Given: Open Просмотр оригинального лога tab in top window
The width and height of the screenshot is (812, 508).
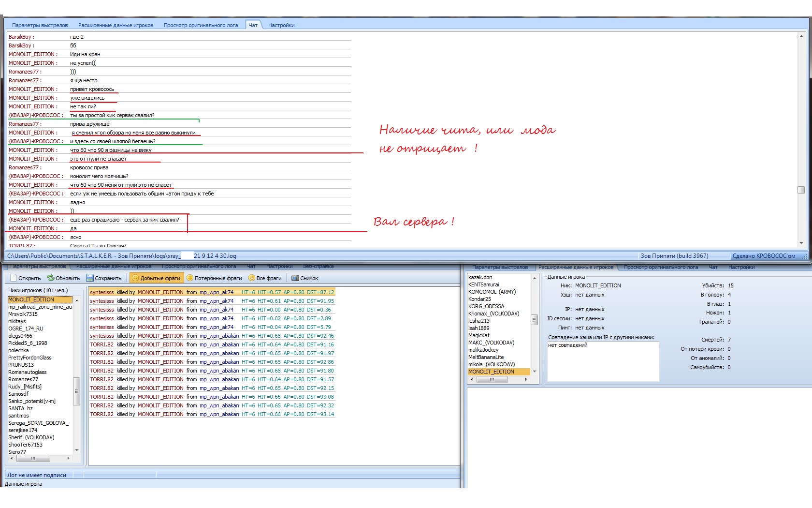Looking at the screenshot, I should [201, 25].
